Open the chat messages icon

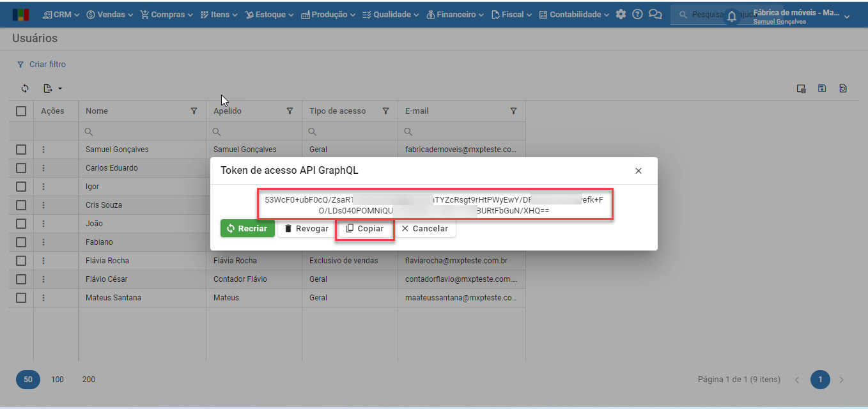pyautogui.click(x=655, y=14)
